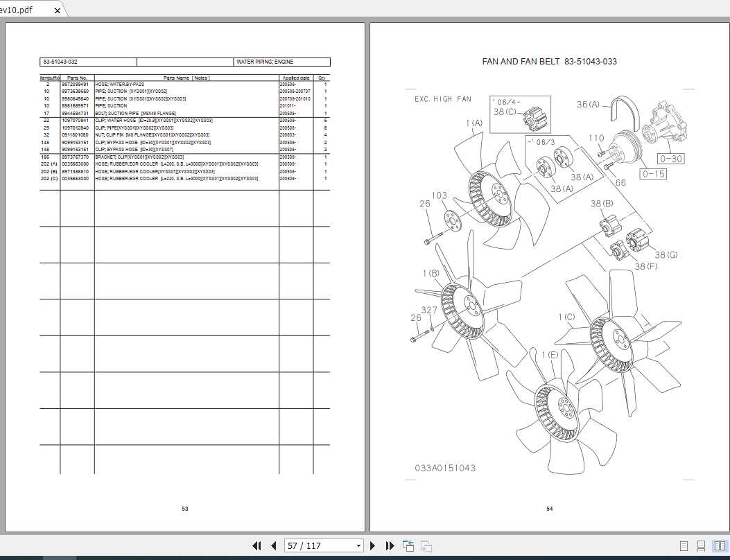Click the WATER PIPING; ENGINE header
This screenshot has width=730, height=560.
pyautogui.click(x=265, y=62)
